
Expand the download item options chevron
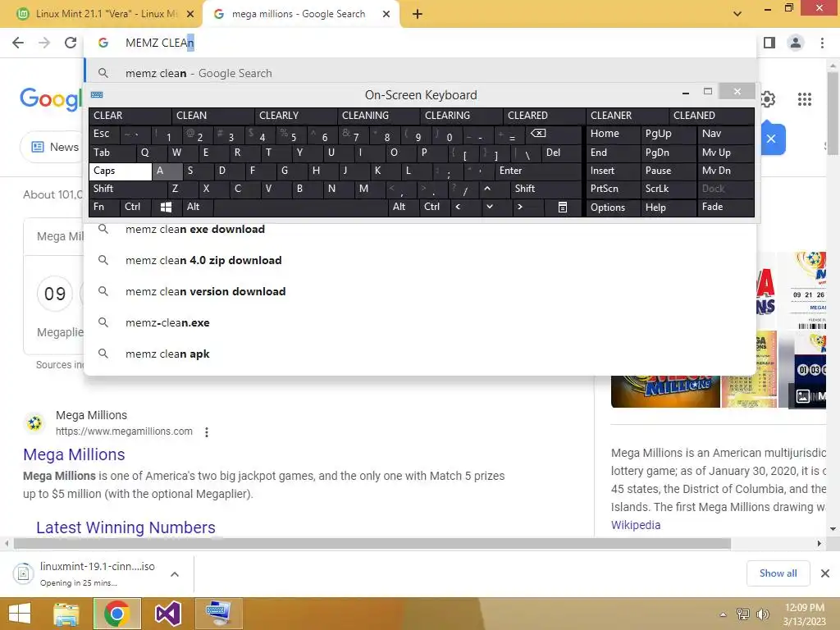175,574
